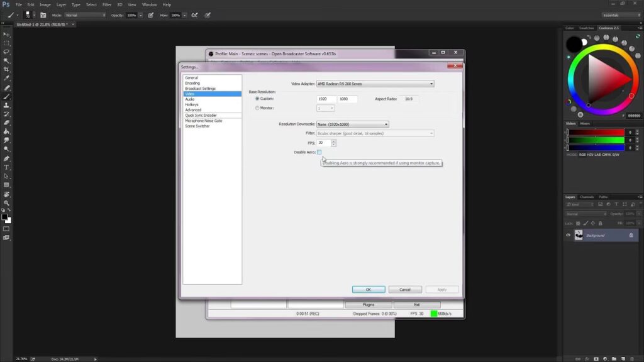
Task: Hide the Background layer with eye icon
Action: coord(568,235)
